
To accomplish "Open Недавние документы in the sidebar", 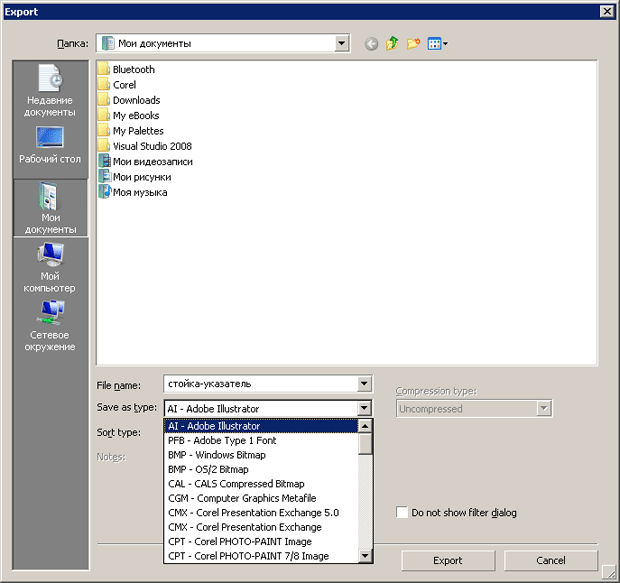I will (50, 91).
